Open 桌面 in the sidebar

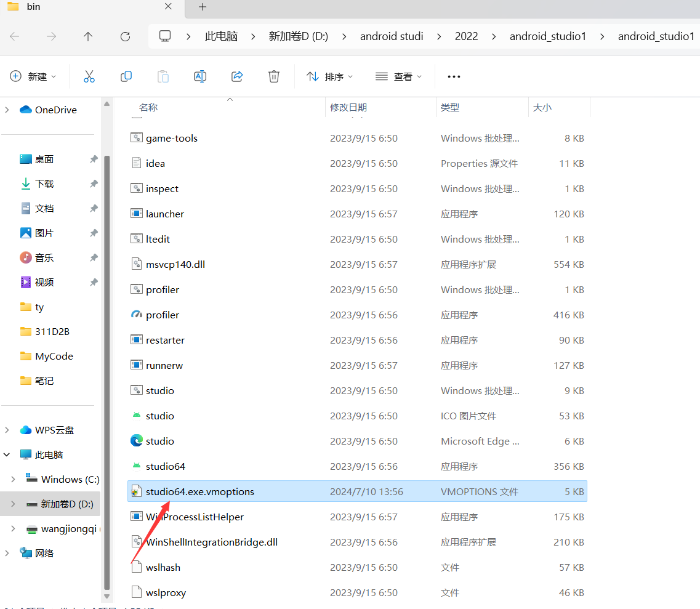click(36, 159)
